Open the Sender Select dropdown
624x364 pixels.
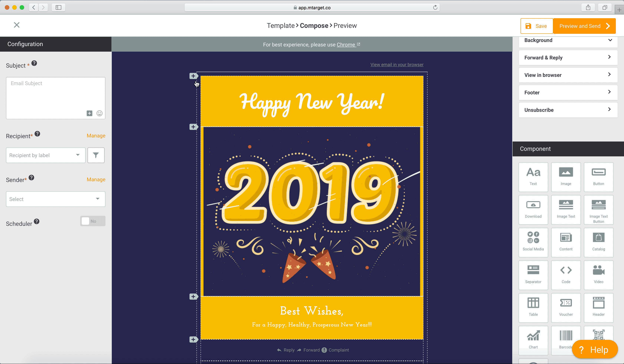pos(56,199)
